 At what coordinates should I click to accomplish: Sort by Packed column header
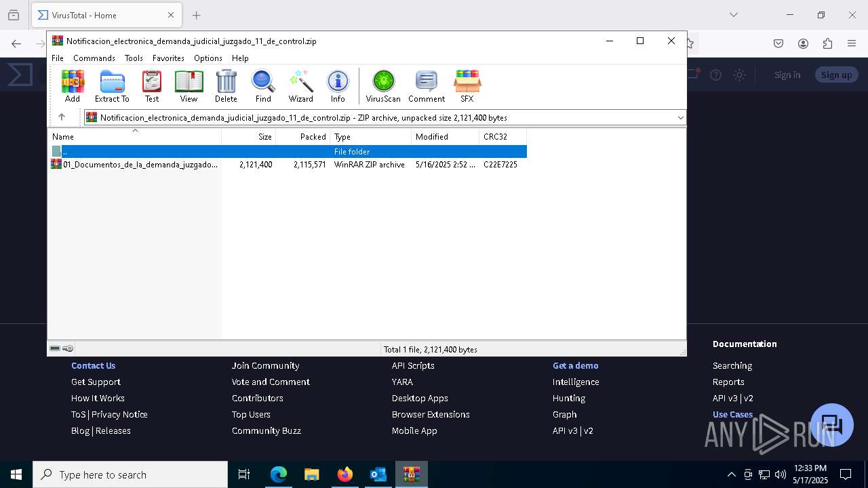(x=303, y=136)
